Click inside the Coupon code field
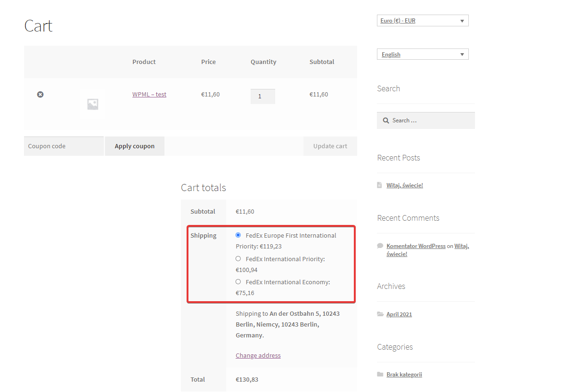 [64, 146]
